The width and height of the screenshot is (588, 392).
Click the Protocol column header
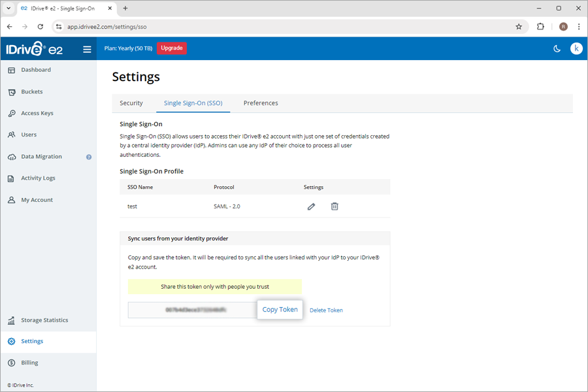224,188
